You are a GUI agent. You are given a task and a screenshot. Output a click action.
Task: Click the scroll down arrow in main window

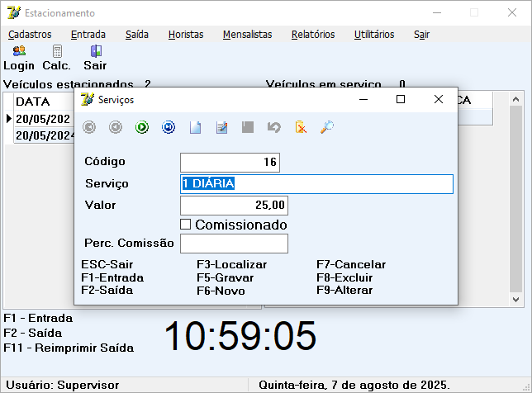[516, 300]
